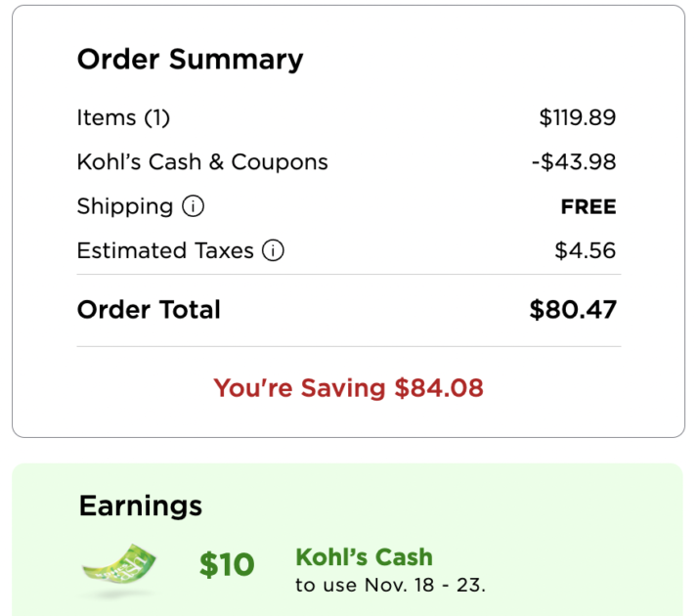Click the Order Total label
The image size is (698, 616).
point(149,310)
